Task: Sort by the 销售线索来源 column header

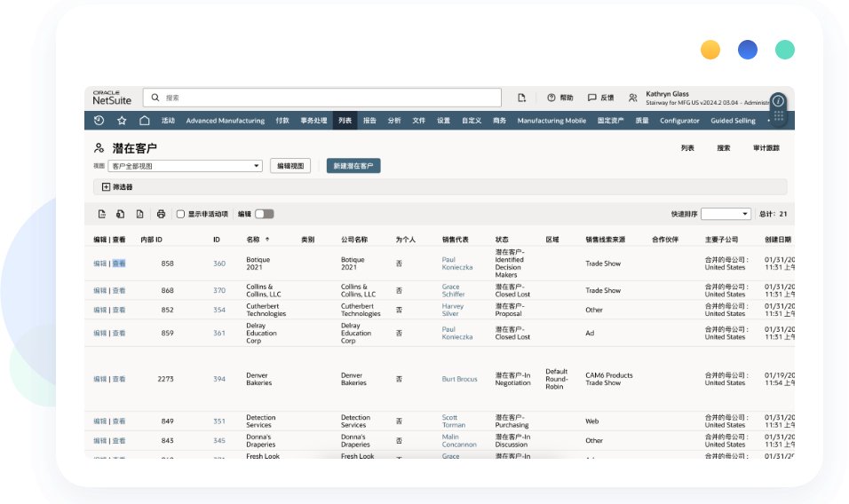Action: click(x=606, y=240)
